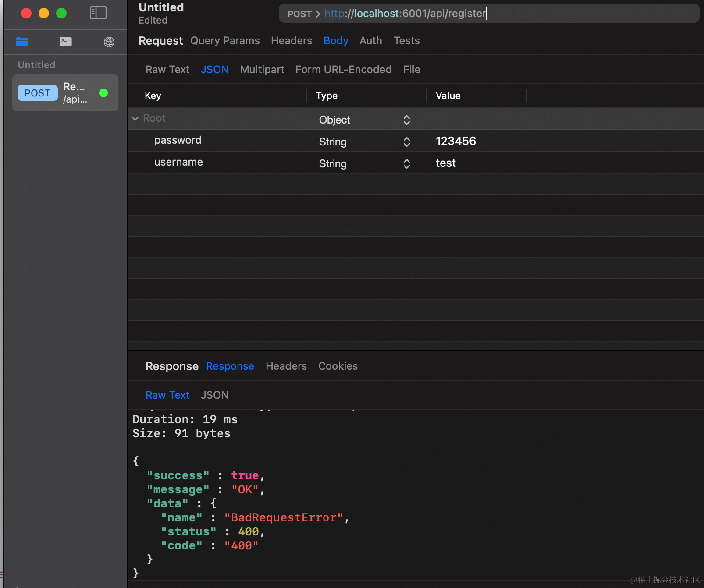Select the Multipart body format
Screen dimensions: 704x588
(262, 70)
